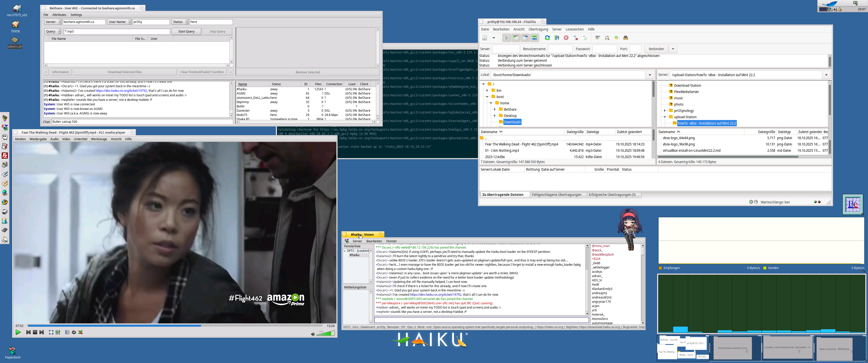Screen dimensions: 868x363
Task: Open Übertragung menu in FileZilla
Action: point(538,29)
